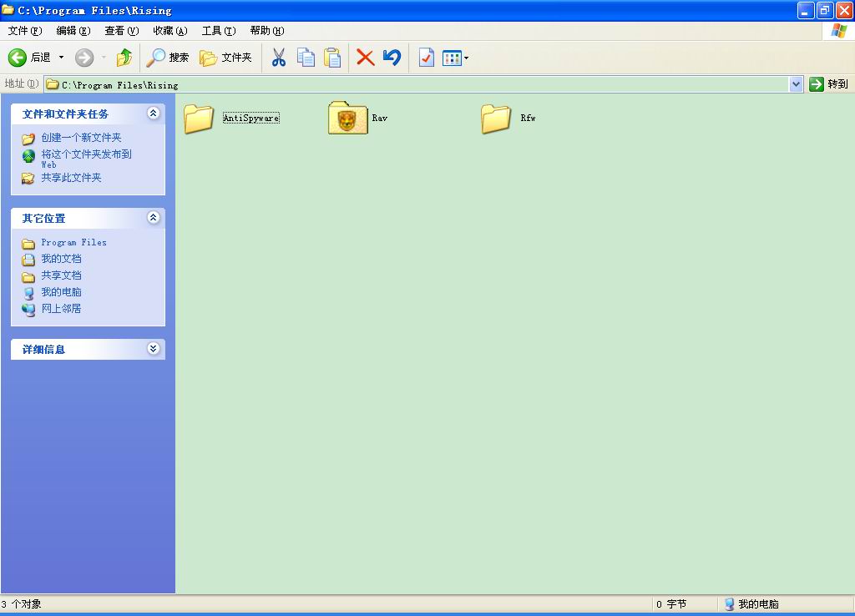The width and height of the screenshot is (855, 616).
Task: Click 将这个文件夹发布到 Web link
Action: (x=86, y=159)
